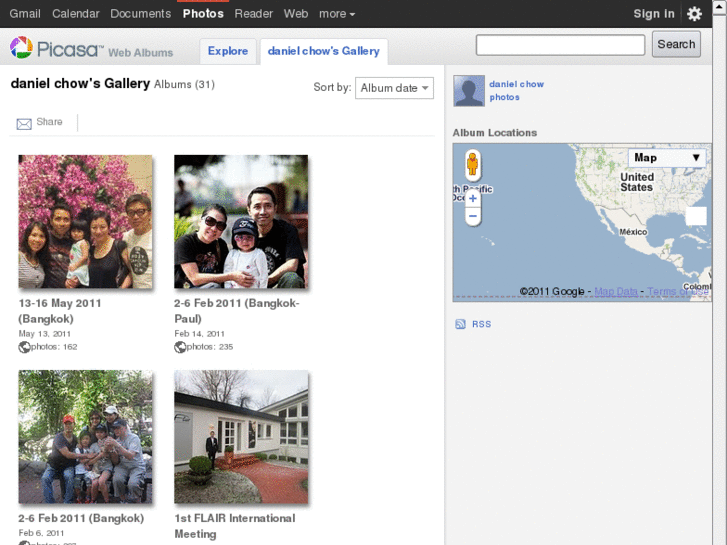Expand the Map type dropdown
Viewport: 727px width, 545px height.
(667, 158)
